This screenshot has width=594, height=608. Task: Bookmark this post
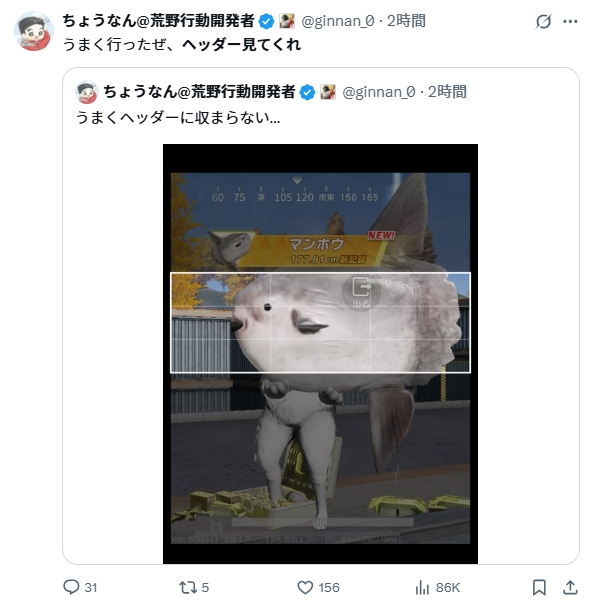[x=539, y=587]
